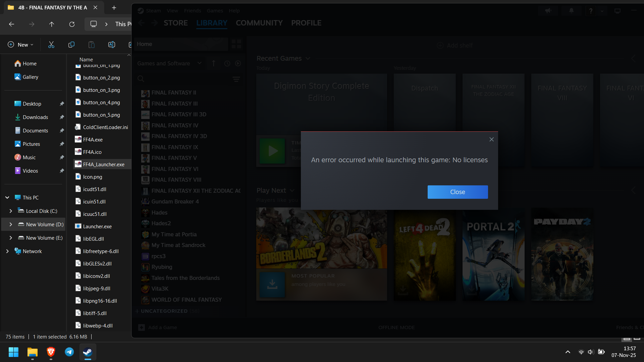644x362 pixels.
Task: Click the Rename icon in Explorer toolbar
Action: (111, 45)
